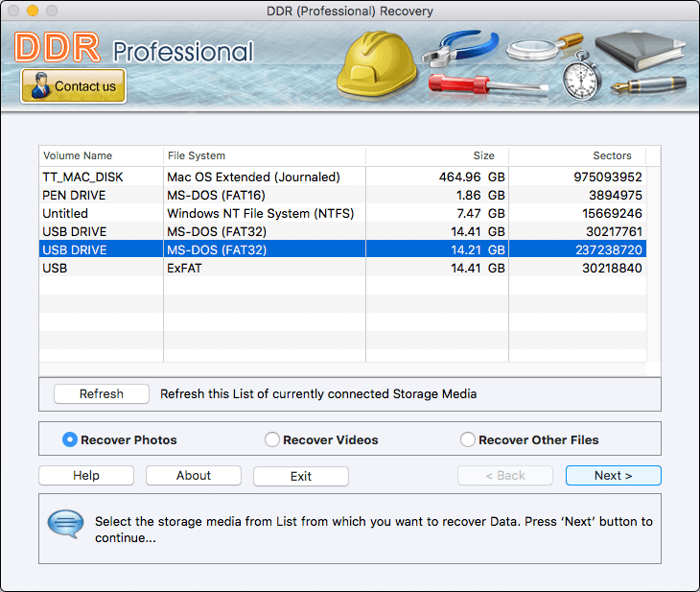Open the Help button
The image size is (700, 592).
[86, 475]
